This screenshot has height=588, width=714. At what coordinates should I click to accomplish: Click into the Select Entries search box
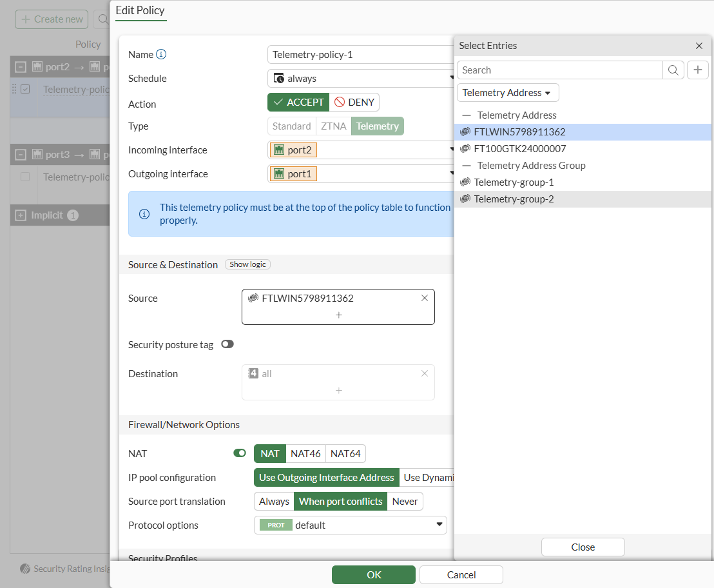[x=559, y=70]
